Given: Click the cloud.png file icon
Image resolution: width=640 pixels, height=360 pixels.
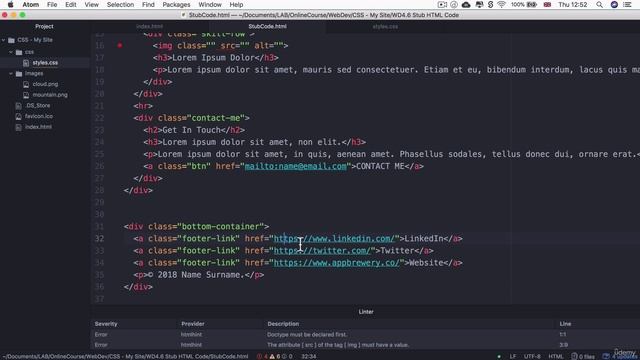Looking at the screenshot, I should click(x=26, y=84).
